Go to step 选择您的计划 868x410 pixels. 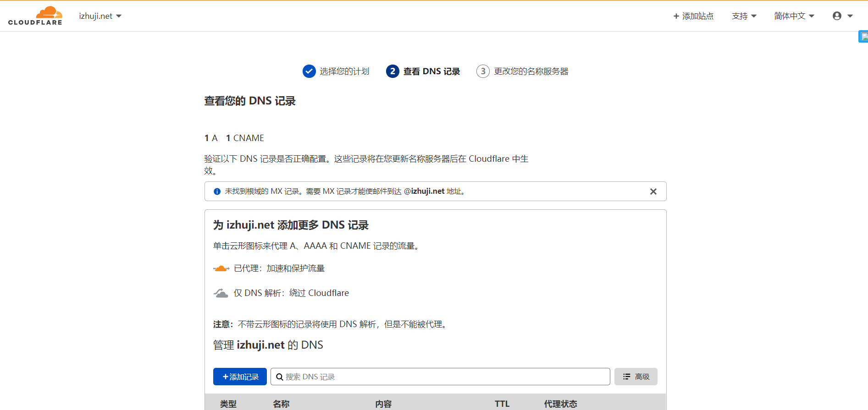click(344, 71)
